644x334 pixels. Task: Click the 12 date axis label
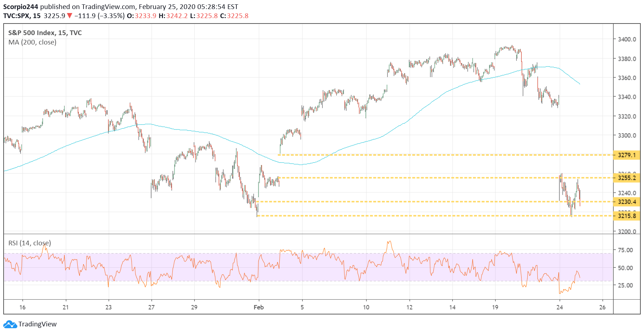click(409, 307)
